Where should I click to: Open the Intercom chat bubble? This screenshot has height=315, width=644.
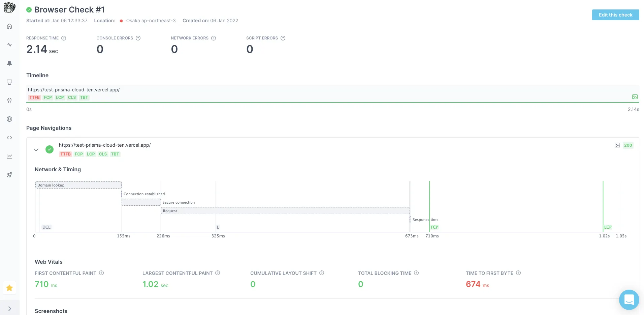pyautogui.click(x=629, y=299)
